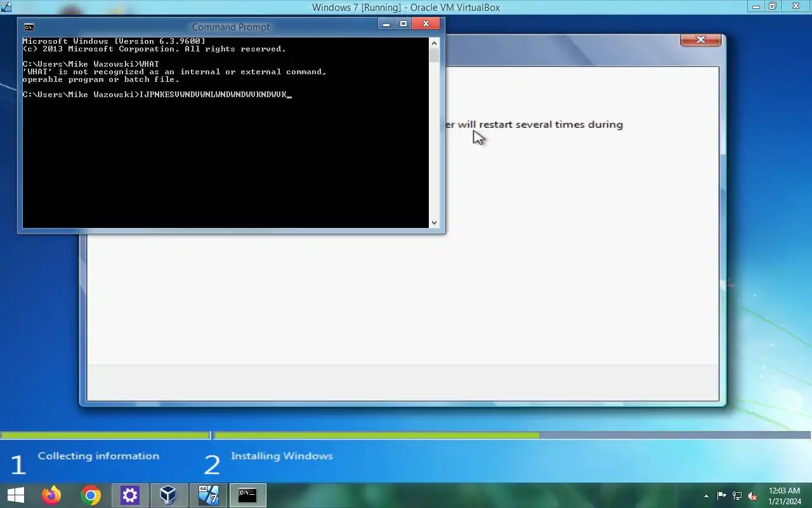Screen dimensions: 812x508
Task: Minimize the Command Prompt window
Action: (386, 24)
